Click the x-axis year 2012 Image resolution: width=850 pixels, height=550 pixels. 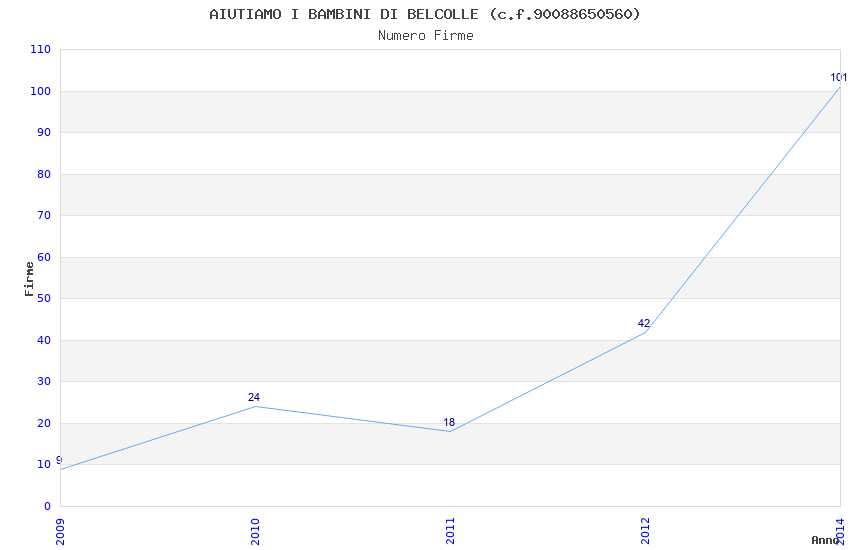coord(645,532)
